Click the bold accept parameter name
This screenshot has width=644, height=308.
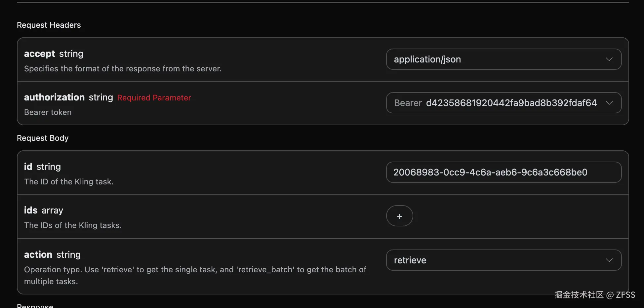[x=39, y=54]
